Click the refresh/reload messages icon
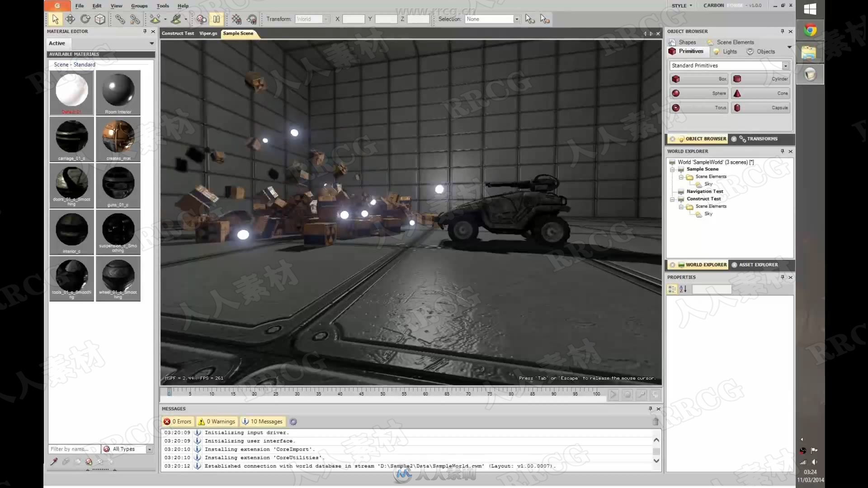868x488 pixels. (293, 421)
